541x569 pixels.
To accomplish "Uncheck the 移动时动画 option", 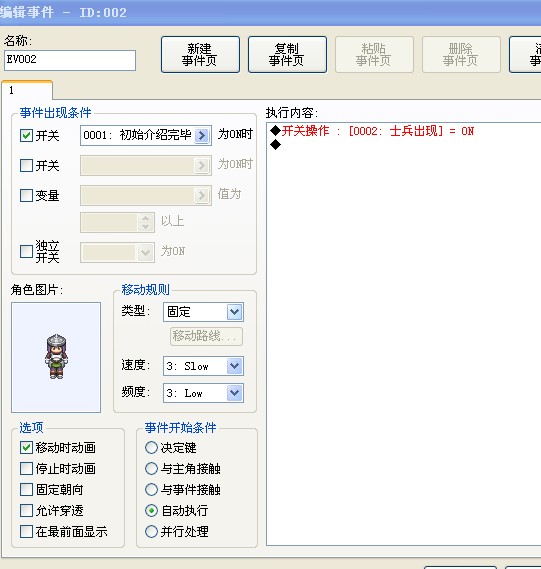I will coord(26,447).
